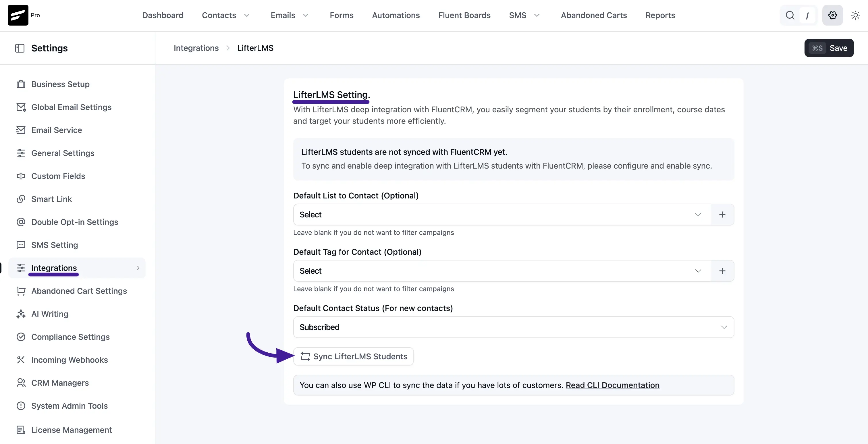
Task: Open License Management page
Action: 72,430
